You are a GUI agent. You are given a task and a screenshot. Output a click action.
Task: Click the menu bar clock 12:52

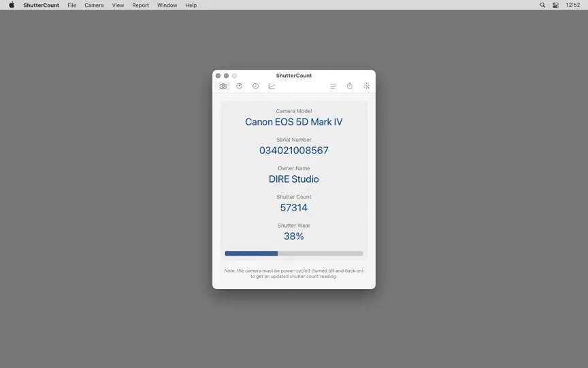point(572,5)
